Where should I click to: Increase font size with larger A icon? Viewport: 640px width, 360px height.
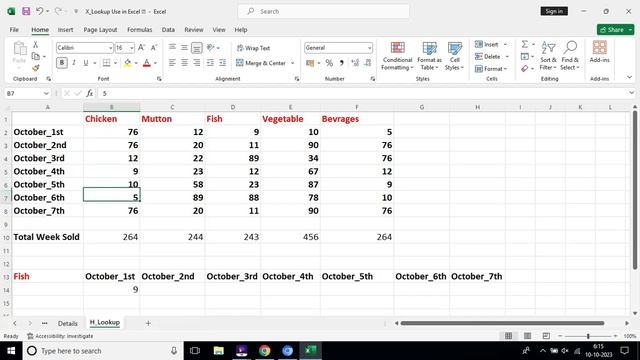141,48
